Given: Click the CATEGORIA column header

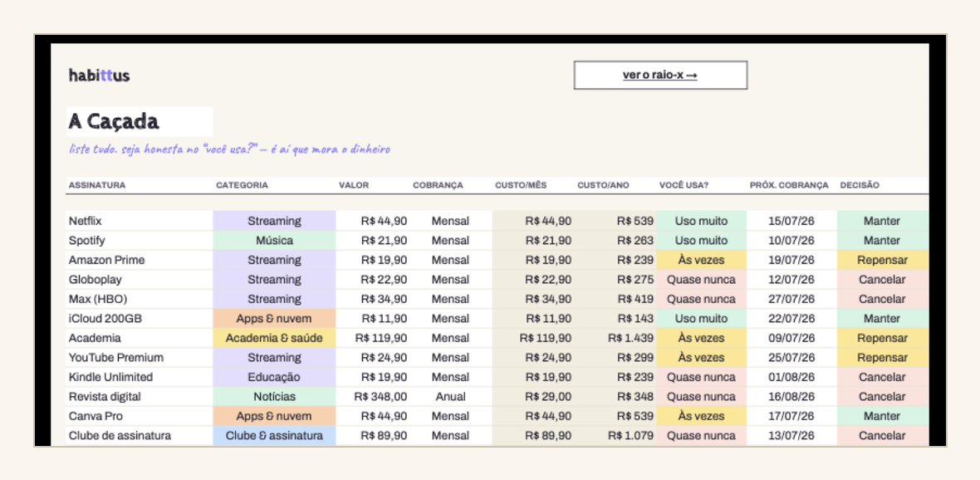Looking at the screenshot, I should pyautogui.click(x=242, y=185).
